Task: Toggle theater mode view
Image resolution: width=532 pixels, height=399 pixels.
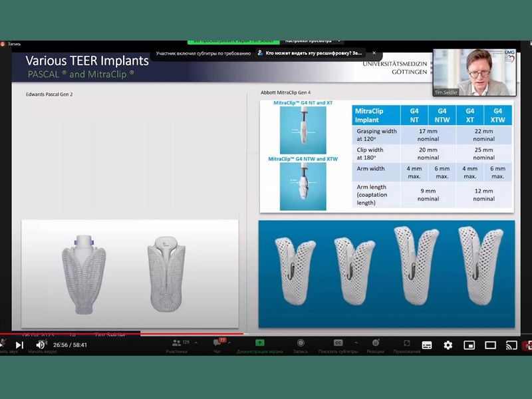Action: pyautogui.click(x=490, y=345)
